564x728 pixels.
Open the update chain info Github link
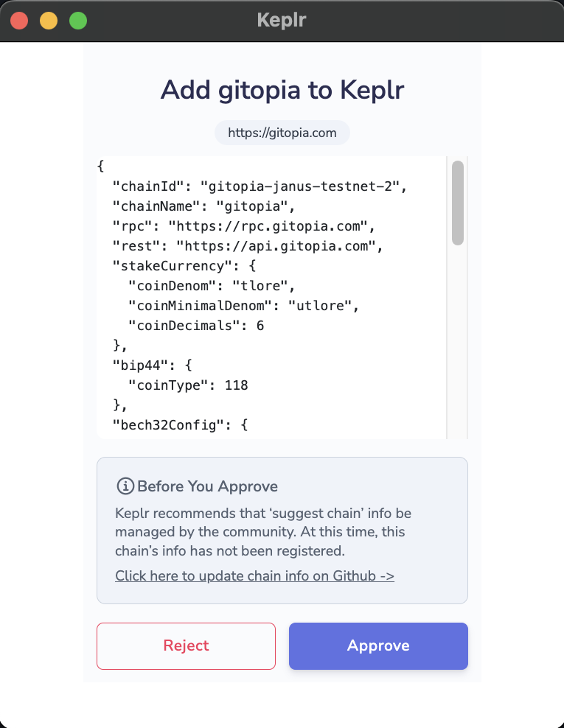[254, 575]
